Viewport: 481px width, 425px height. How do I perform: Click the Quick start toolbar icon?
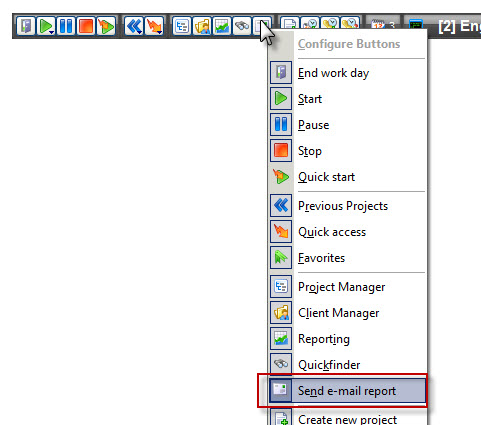click(x=106, y=26)
